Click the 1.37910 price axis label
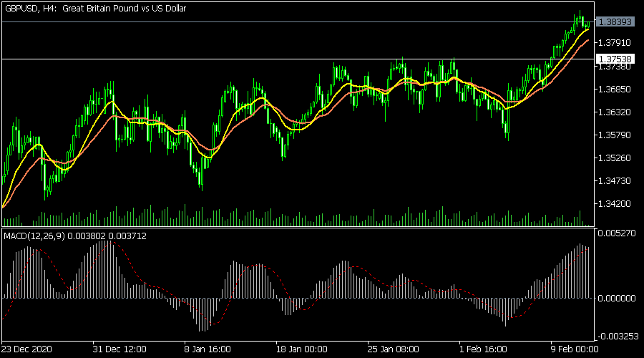This screenshot has height=358, width=644. [x=615, y=44]
